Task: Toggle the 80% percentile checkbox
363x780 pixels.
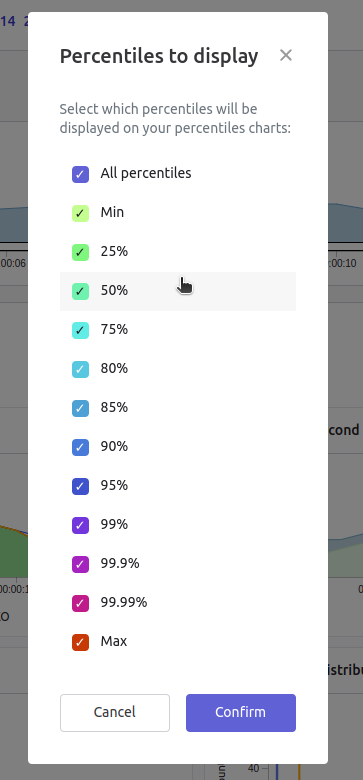Action: tap(81, 370)
